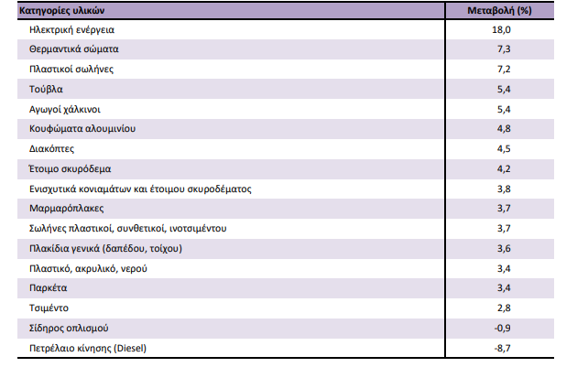Click the 'Παρκέτα' row label
Screen dimensions: 588x378
tap(48, 288)
